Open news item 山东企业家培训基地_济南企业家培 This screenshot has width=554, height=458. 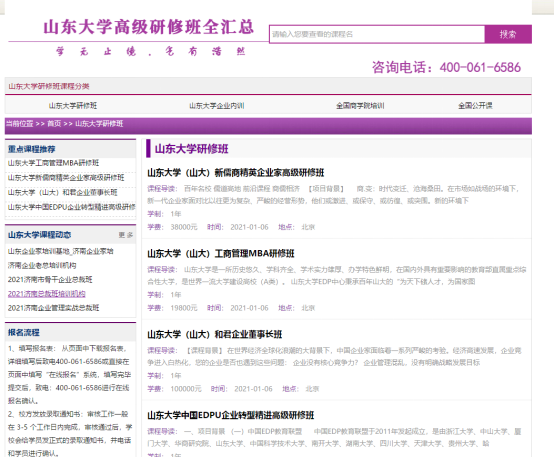point(60,251)
